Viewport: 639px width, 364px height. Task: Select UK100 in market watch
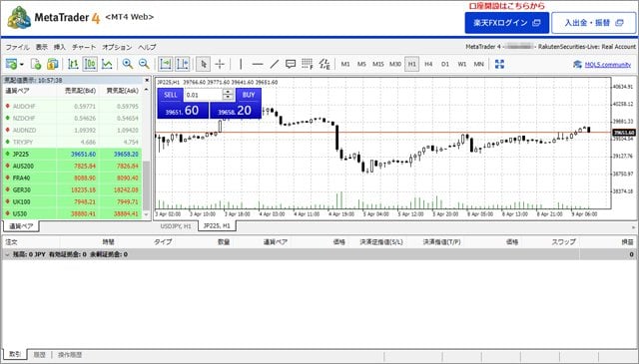tap(72, 202)
